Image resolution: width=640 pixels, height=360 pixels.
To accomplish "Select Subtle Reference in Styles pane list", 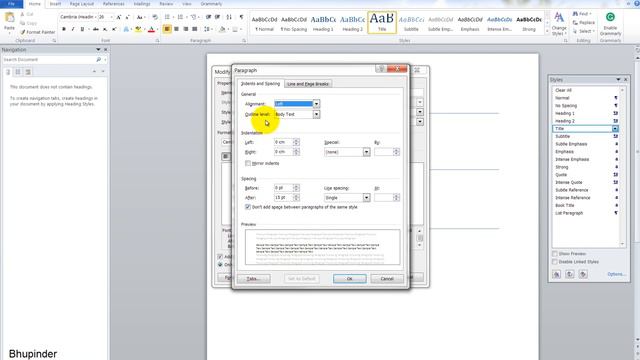I will click(x=572, y=190).
